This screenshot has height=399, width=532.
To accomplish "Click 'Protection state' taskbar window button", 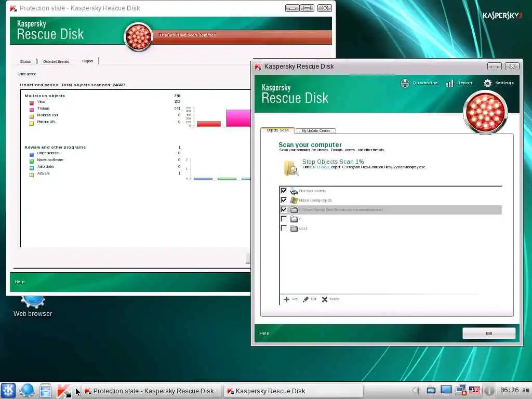I will pos(150,391).
